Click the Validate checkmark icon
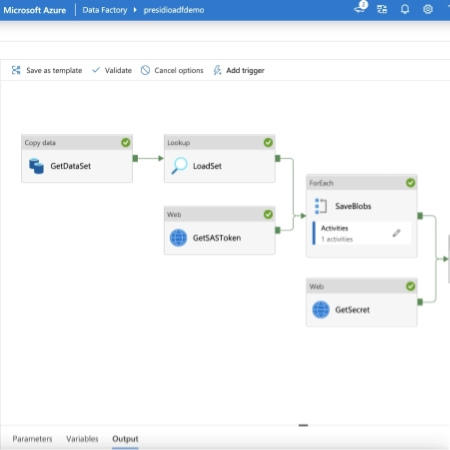This screenshot has width=450, height=450. (96, 70)
